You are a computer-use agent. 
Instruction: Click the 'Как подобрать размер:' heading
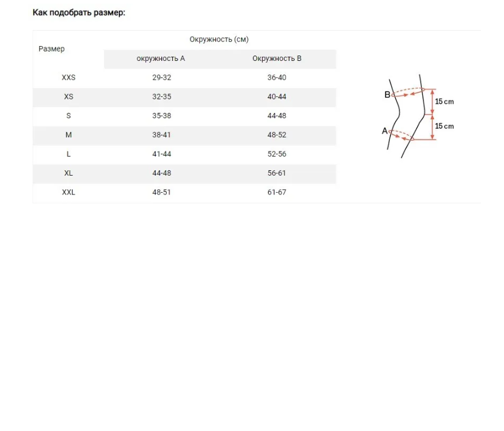click(x=79, y=12)
